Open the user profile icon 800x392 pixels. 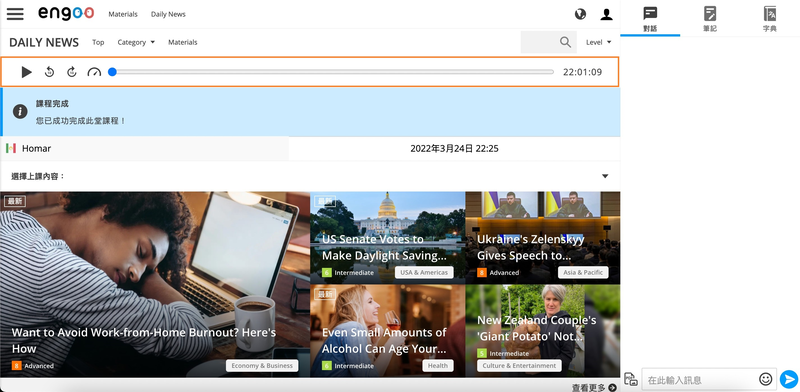coord(606,14)
